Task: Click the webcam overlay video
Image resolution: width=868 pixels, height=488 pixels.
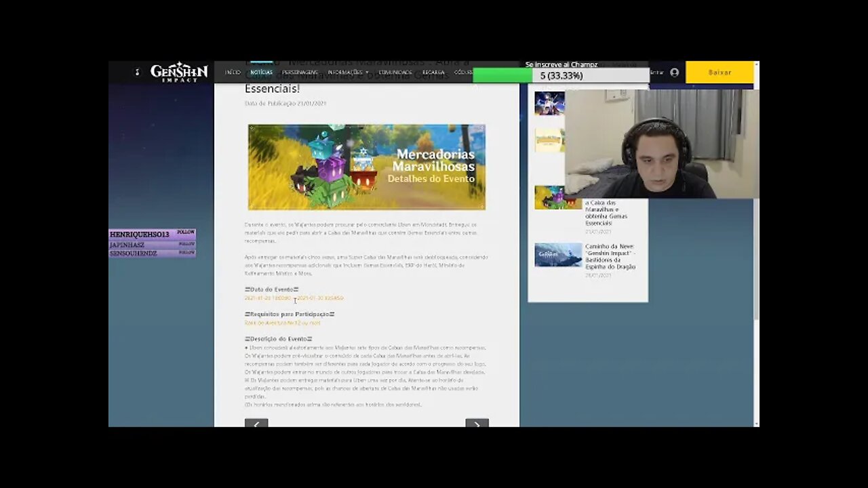Action: 662,144
